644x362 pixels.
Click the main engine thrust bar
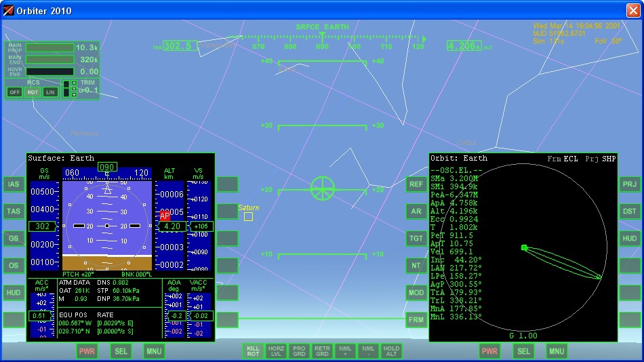(49, 60)
